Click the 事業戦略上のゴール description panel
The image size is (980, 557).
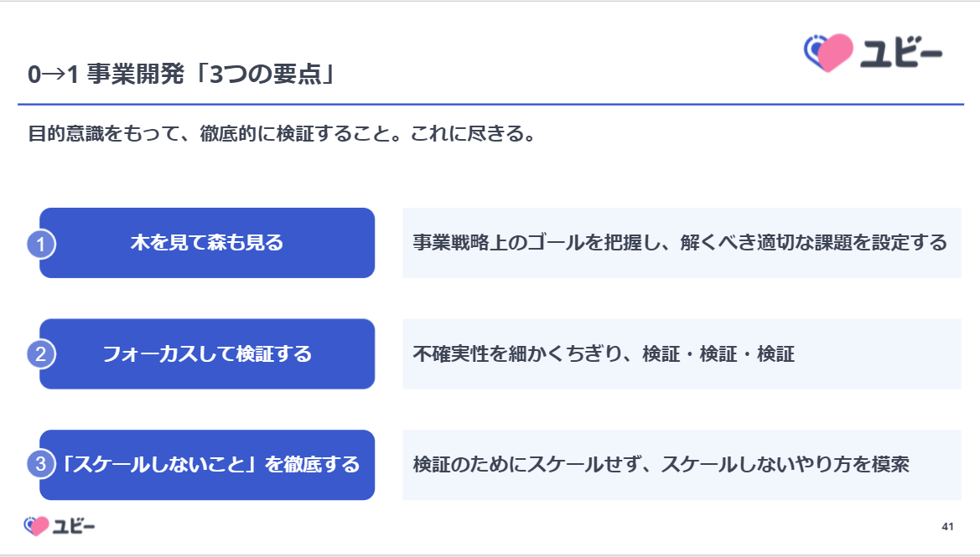(682, 243)
